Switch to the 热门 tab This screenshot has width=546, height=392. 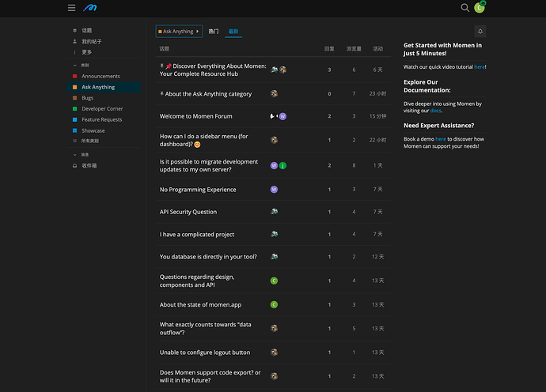pyautogui.click(x=214, y=32)
